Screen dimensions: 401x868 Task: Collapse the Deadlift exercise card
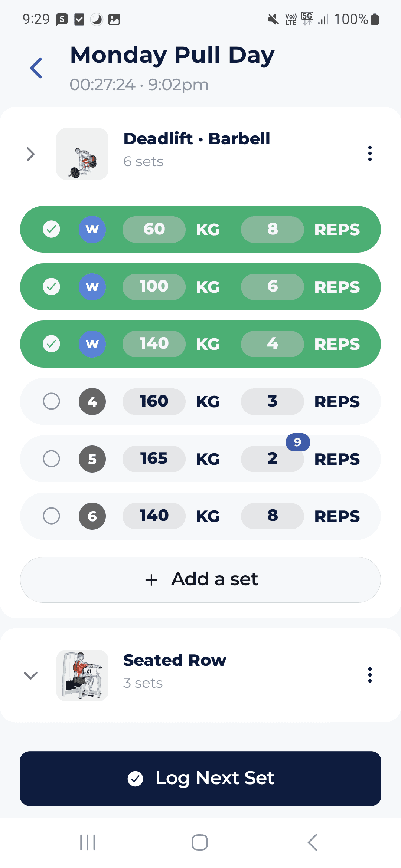30,154
